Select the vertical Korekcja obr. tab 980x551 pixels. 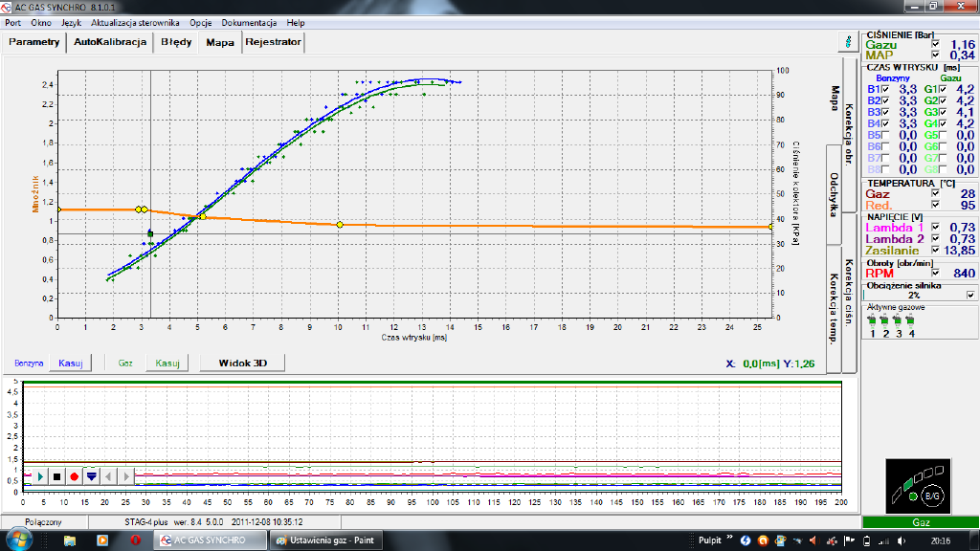point(850,134)
